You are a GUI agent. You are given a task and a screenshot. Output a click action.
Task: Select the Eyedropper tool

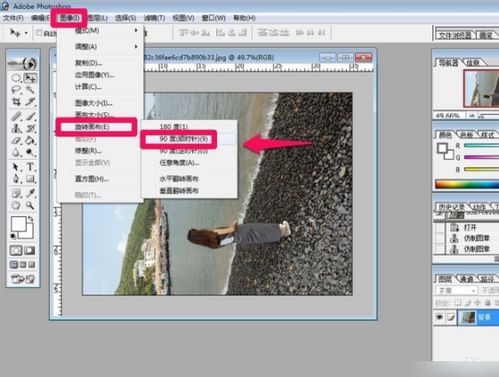[x=30, y=193]
